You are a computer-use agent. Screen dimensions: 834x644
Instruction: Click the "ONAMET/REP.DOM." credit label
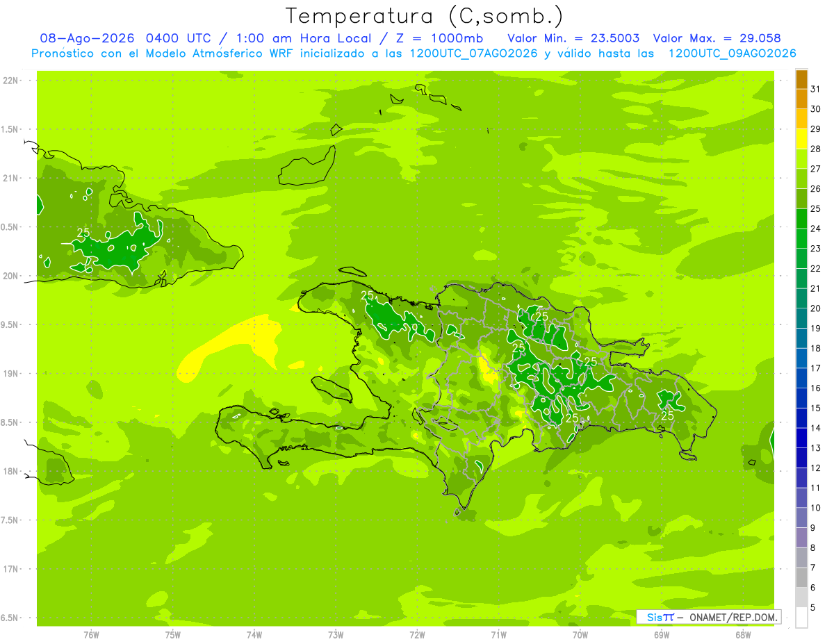pyautogui.click(x=734, y=617)
